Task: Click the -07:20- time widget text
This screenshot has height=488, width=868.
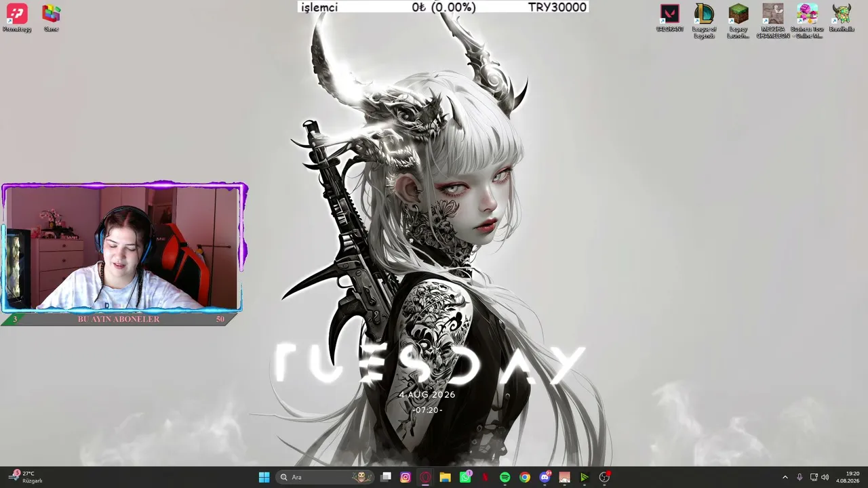Action: 427,410
